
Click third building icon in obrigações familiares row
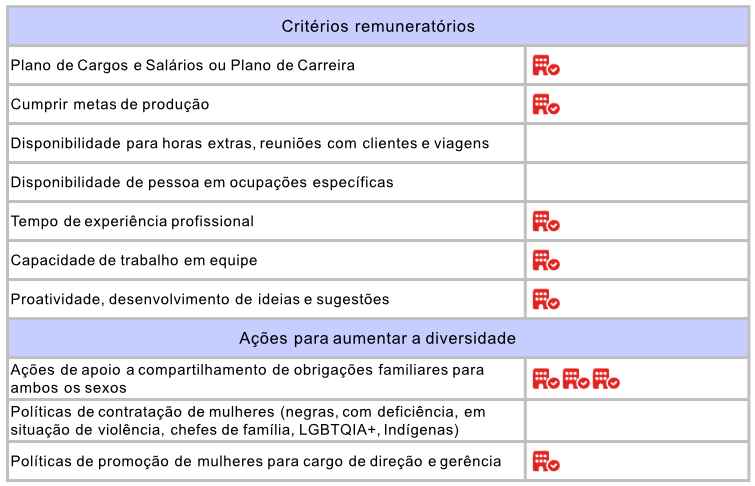[x=605, y=378]
